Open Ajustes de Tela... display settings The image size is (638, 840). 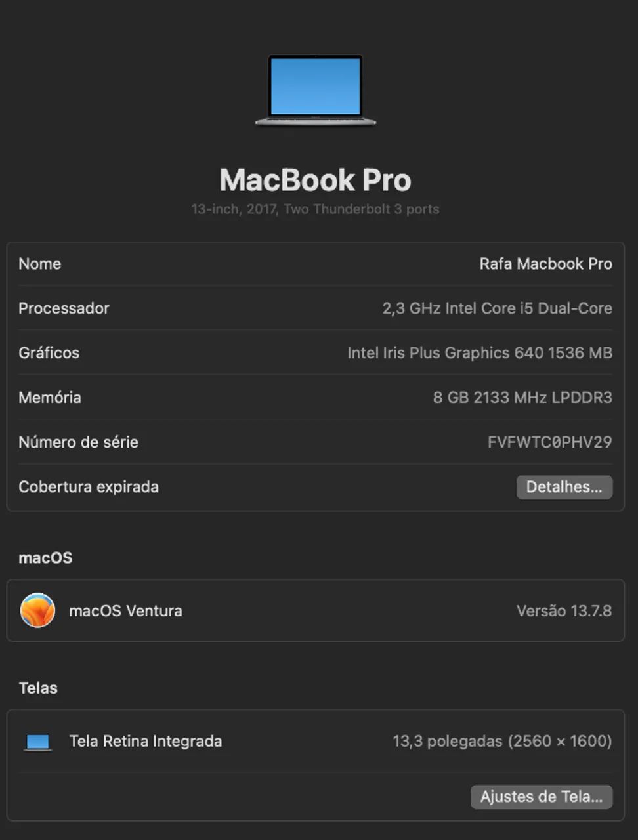(542, 797)
